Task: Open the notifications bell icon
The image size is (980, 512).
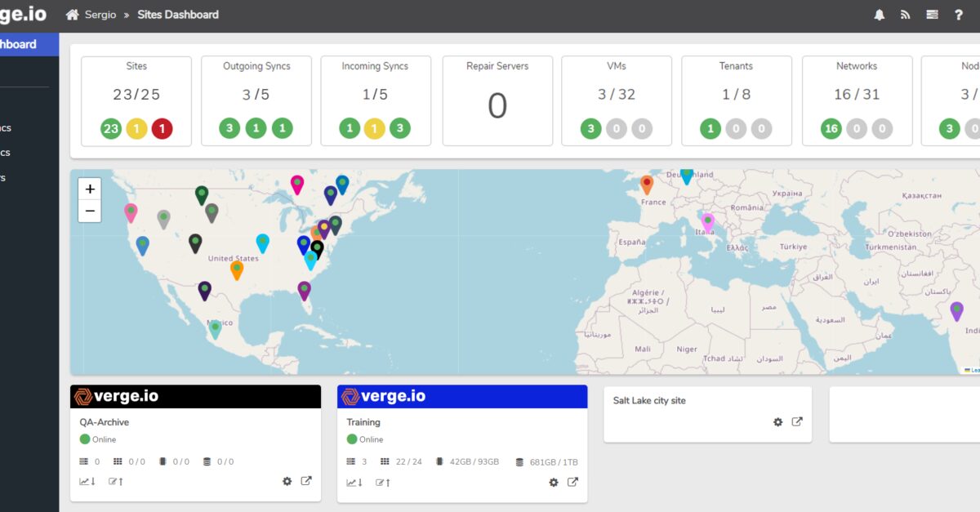Action: tap(880, 14)
